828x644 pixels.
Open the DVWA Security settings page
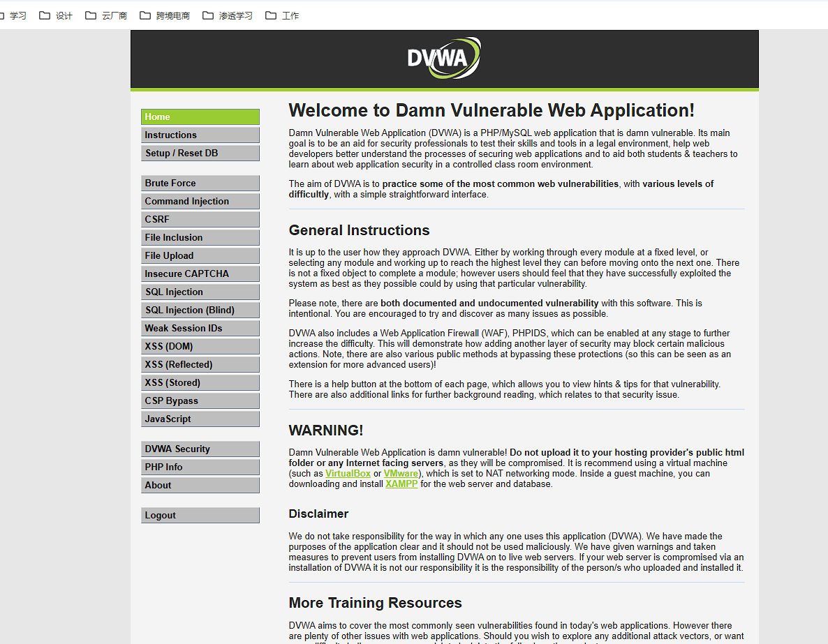200,449
